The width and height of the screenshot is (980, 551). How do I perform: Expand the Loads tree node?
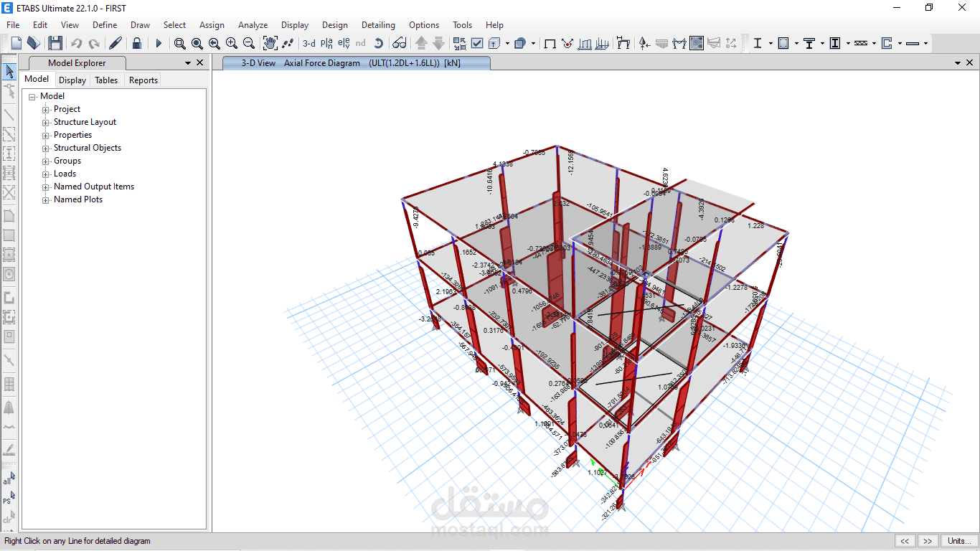click(x=46, y=174)
